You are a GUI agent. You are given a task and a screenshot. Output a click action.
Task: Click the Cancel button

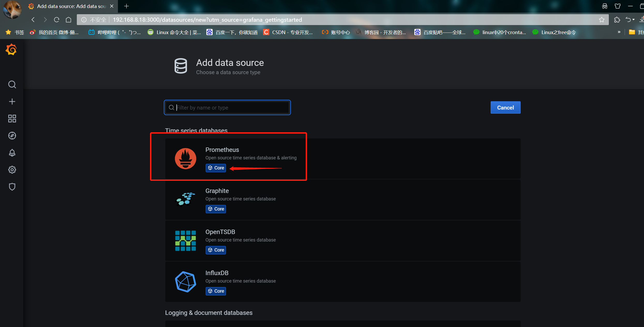(505, 107)
